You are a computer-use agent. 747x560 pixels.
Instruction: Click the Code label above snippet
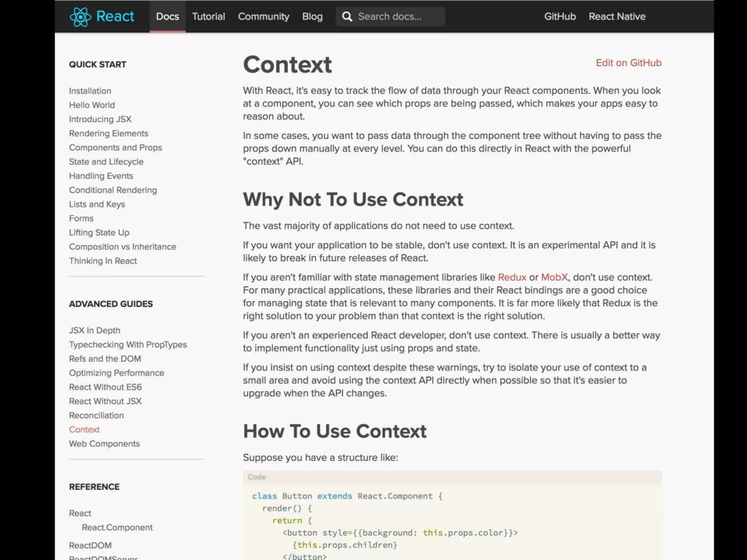click(257, 477)
